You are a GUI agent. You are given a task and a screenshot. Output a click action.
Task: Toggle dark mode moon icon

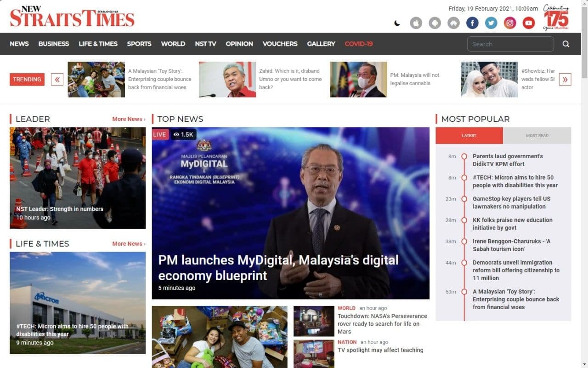[x=397, y=23]
